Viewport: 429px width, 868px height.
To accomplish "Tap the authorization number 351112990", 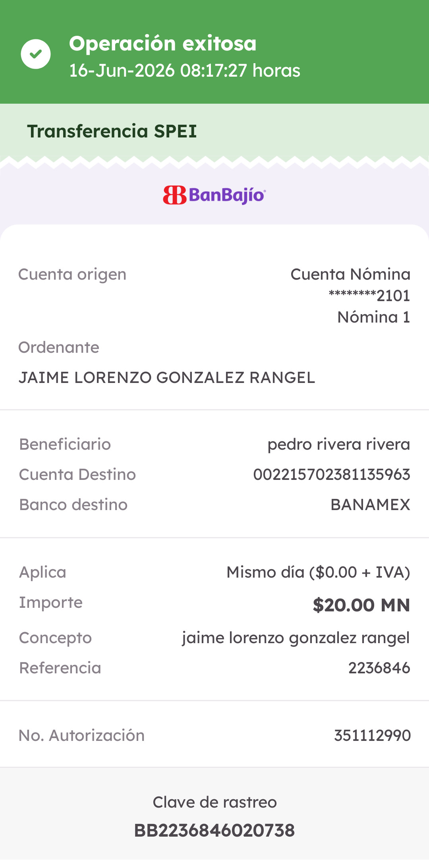I will point(372,736).
